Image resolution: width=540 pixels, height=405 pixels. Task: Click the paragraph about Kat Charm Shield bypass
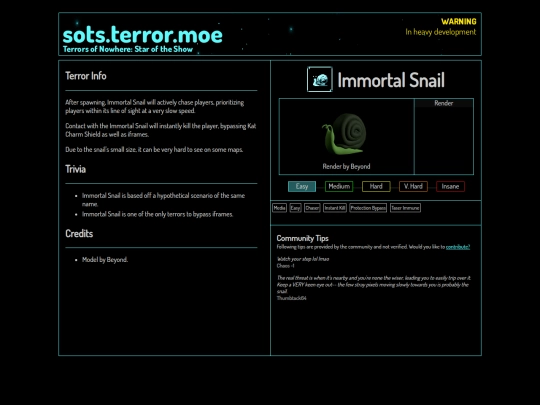[161, 130]
